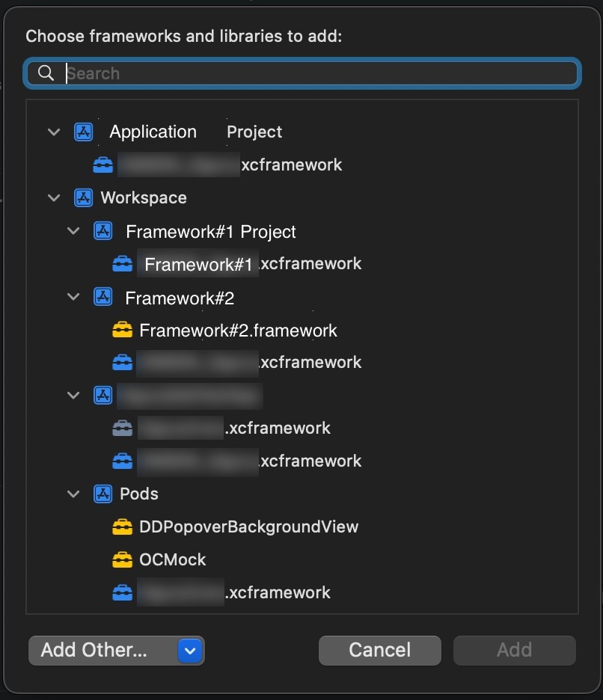Click the Application Project Xcode icon
This screenshot has width=603, height=700.
pyautogui.click(x=83, y=132)
